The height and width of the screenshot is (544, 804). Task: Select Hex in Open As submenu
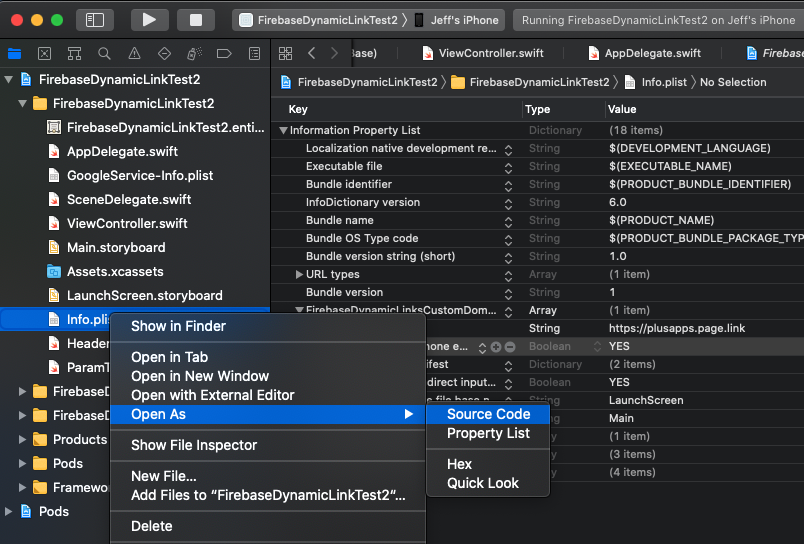(488, 464)
